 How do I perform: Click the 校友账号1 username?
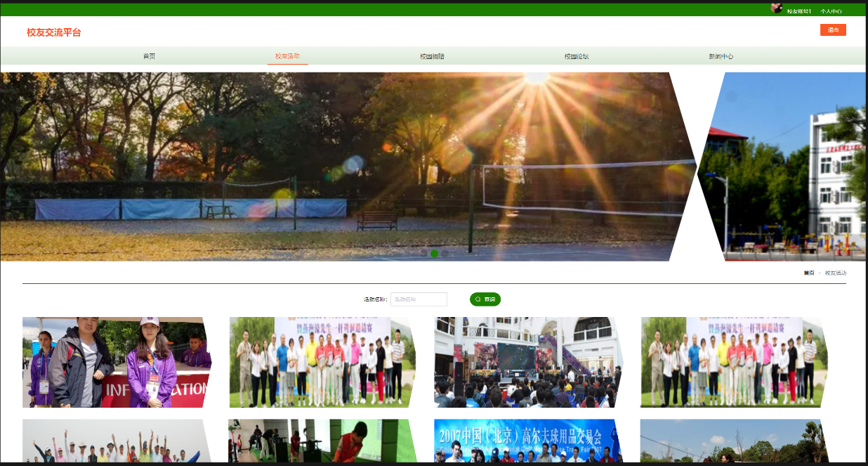[x=799, y=11]
